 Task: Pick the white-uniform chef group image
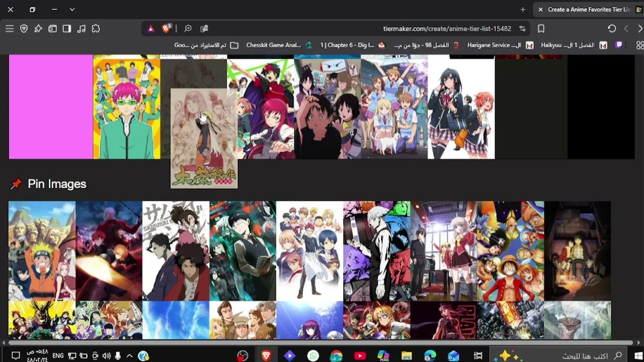[x=310, y=251]
